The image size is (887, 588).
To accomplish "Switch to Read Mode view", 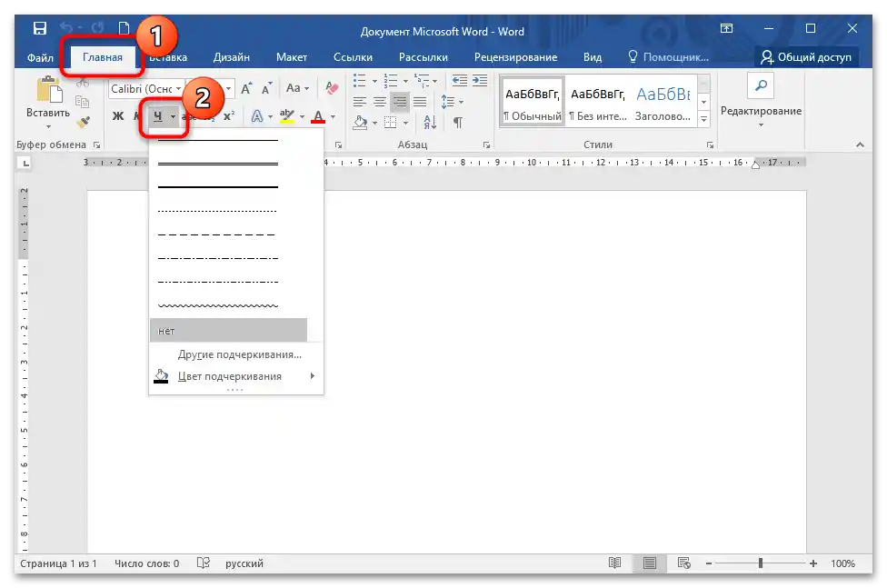I will [x=615, y=563].
